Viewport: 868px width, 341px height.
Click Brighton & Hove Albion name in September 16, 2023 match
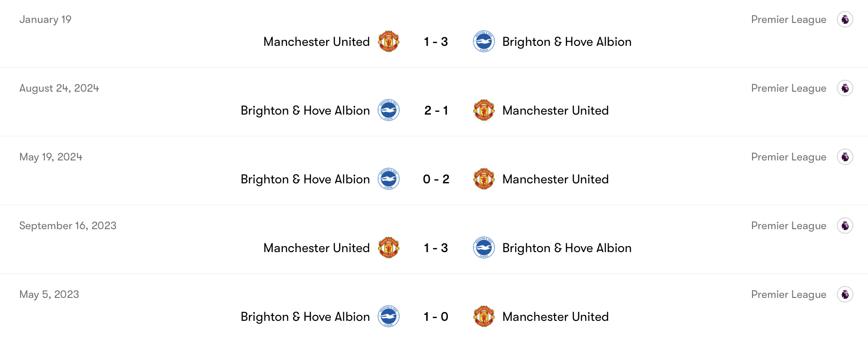tap(566, 248)
